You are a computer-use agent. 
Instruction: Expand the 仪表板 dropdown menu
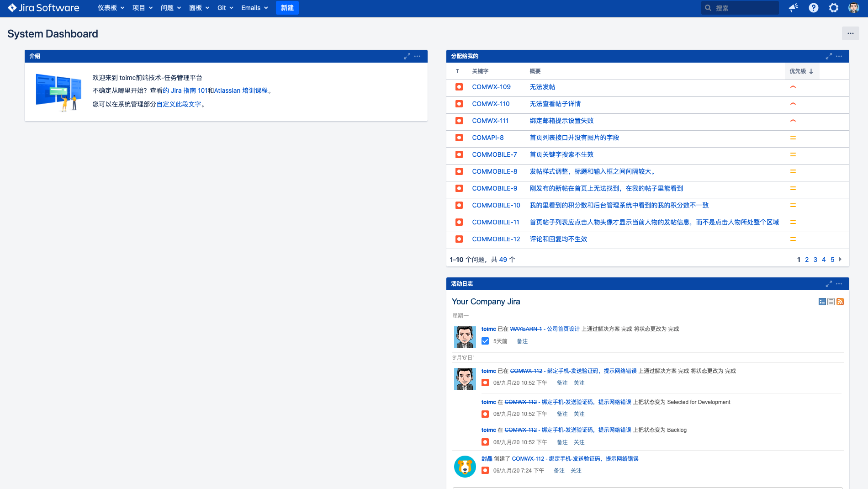tap(111, 8)
